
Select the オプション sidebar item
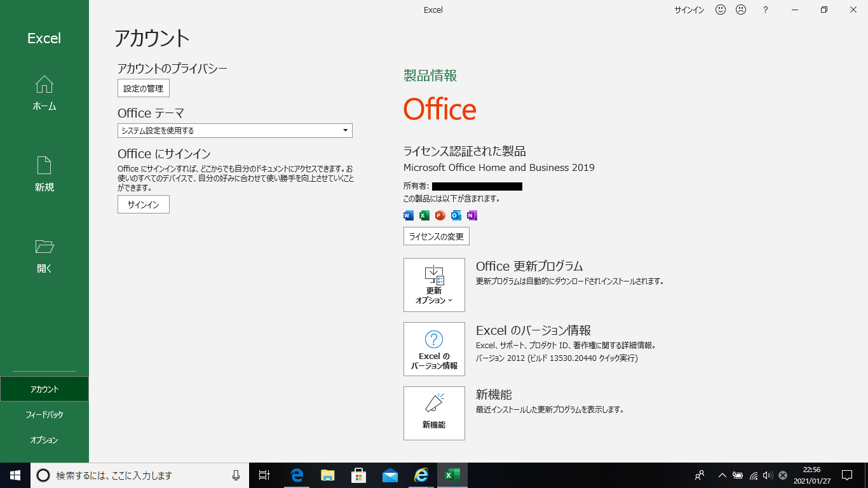(44, 440)
